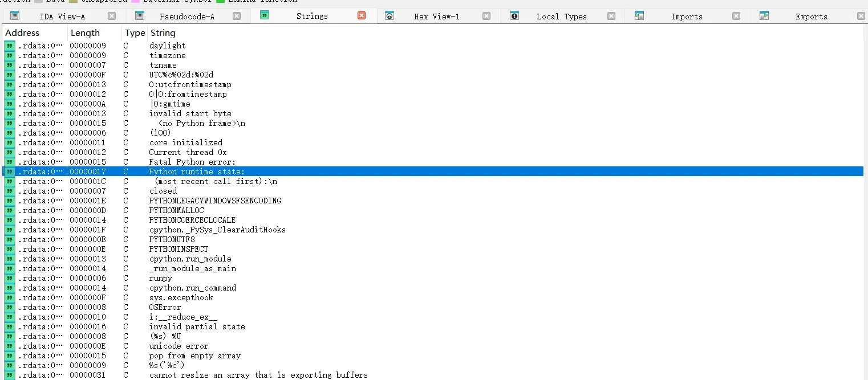Click string icon of PYTHONUTF8 row
868x380 pixels.
tap(10, 239)
